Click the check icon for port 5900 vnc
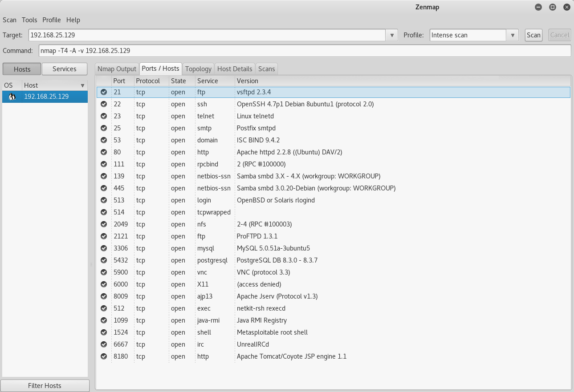Screen dimensions: 574x392 104,272
